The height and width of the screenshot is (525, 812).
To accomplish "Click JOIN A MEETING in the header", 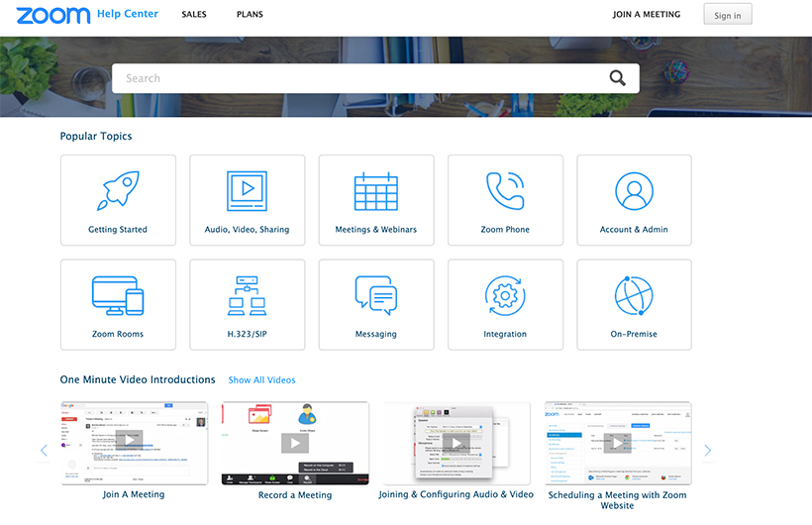I will click(647, 15).
